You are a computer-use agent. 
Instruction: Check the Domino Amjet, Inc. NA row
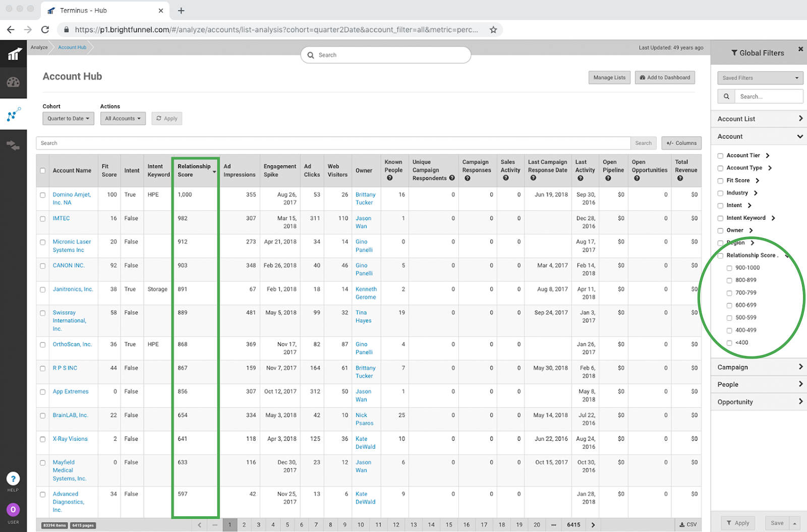coord(42,195)
